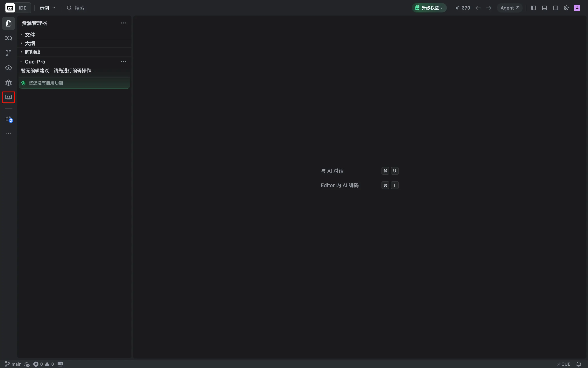Open the Cue-Pro more actions menu
Image resolution: width=588 pixels, height=368 pixels.
pyautogui.click(x=124, y=62)
